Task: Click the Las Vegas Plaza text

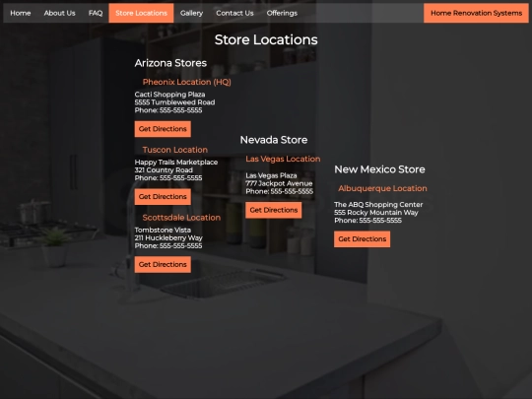Action: (271, 175)
